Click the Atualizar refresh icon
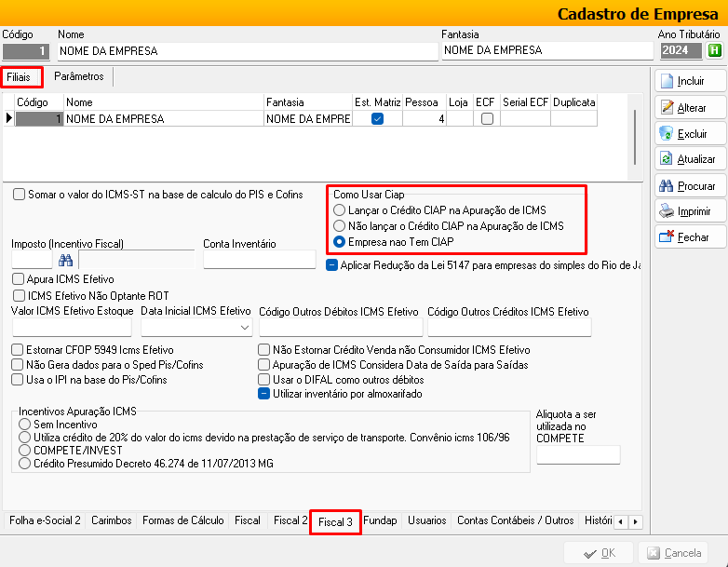Viewport: 728px width, 567px height. (x=667, y=159)
